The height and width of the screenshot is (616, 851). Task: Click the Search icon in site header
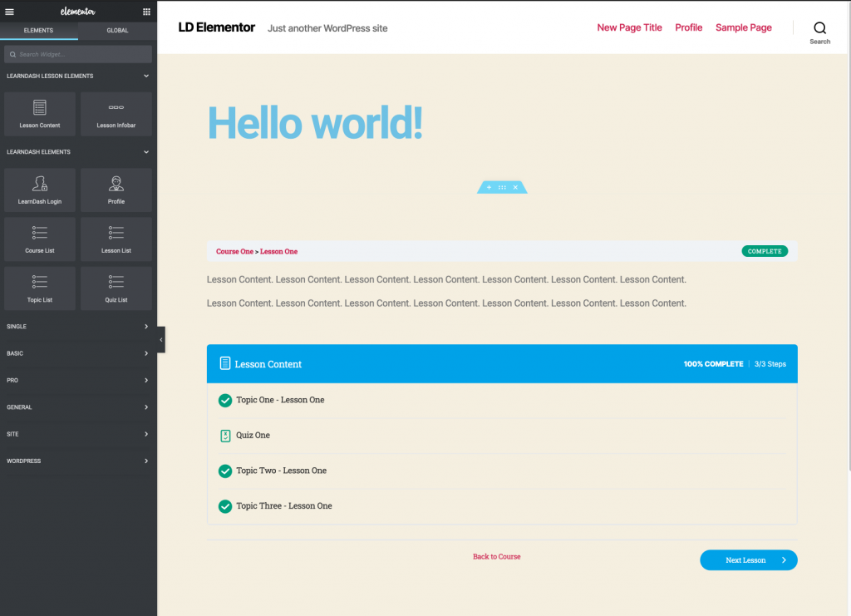pos(819,28)
